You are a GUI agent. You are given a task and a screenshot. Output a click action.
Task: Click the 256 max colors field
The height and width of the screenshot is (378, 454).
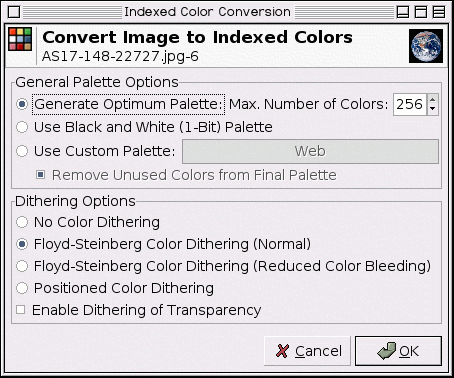410,104
